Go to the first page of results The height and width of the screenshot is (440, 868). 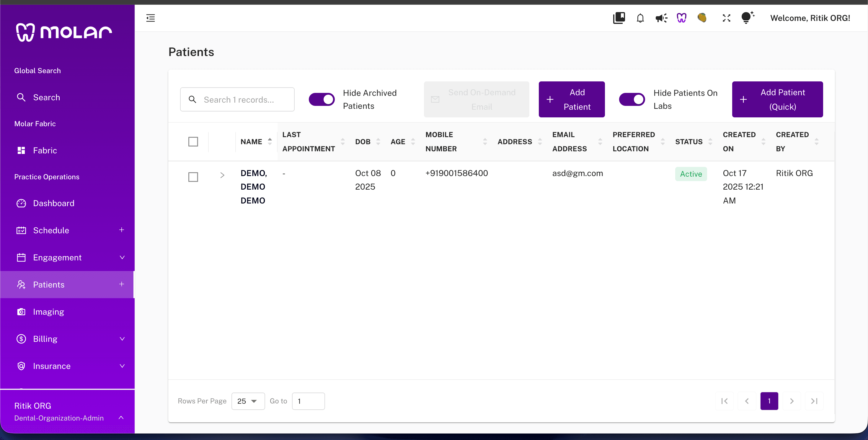coord(725,401)
